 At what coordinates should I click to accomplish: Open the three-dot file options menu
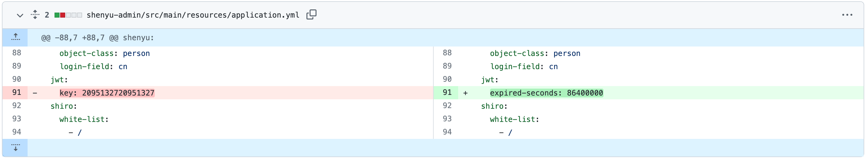point(847,15)
